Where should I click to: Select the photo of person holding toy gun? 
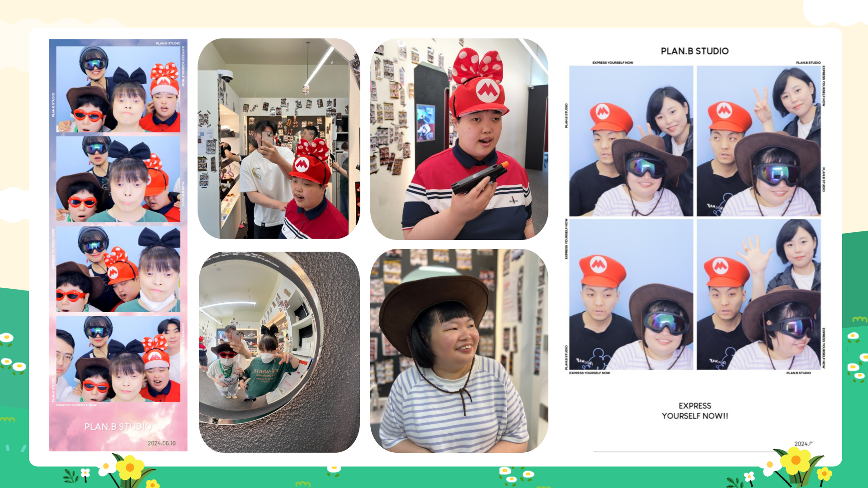point(459,139)
